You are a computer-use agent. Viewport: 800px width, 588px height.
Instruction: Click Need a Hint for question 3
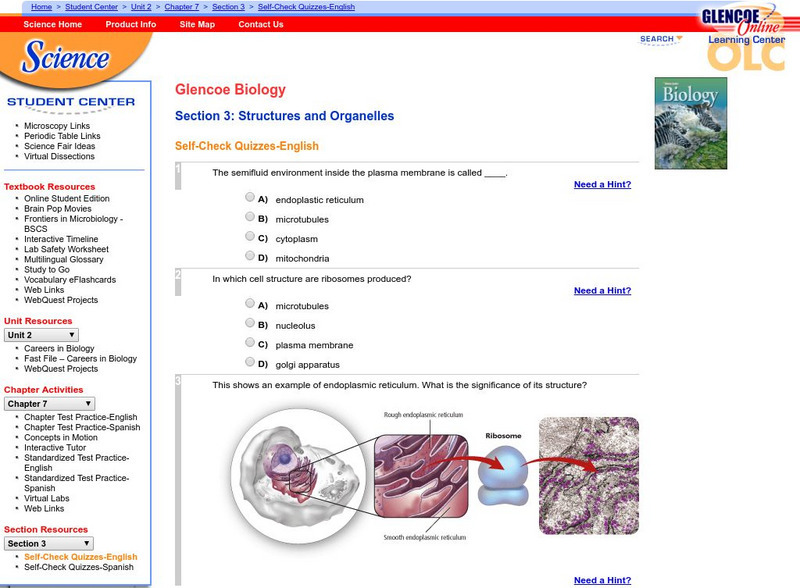[x=602, y=580]
